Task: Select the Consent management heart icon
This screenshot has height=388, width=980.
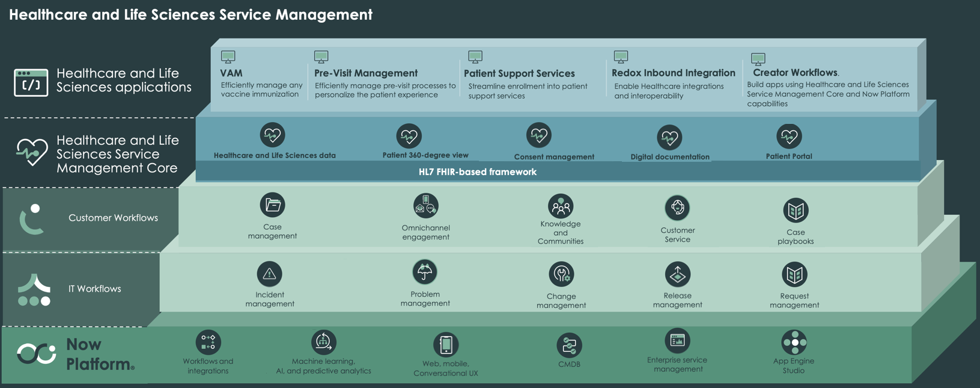Action: (x=538, y=135)
